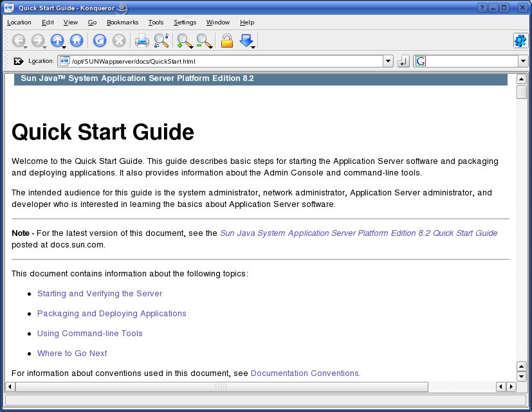
Task: Click the Sun Java System Application Server banner
Action: (261, 78)
